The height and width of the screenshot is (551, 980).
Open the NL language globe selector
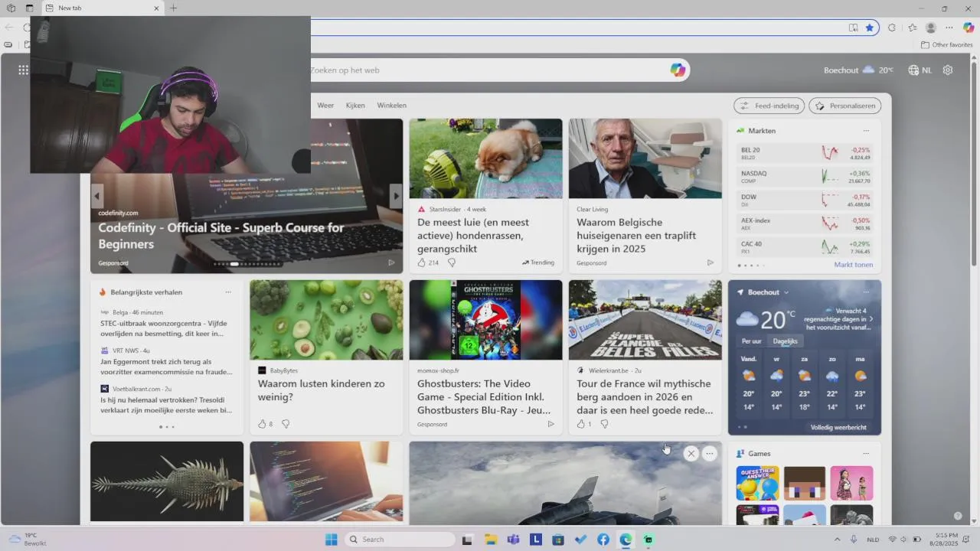click(x=920, y=70)
